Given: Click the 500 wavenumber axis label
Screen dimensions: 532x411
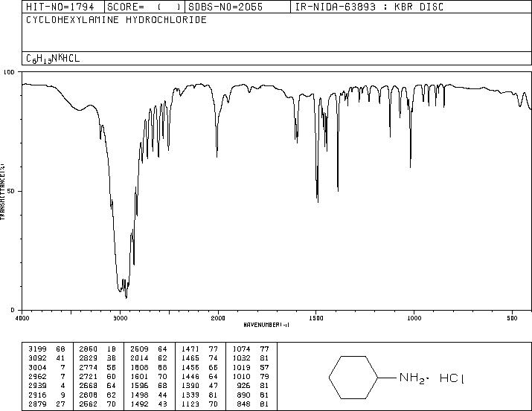Looking at the screenshot, I should (513, 318).
